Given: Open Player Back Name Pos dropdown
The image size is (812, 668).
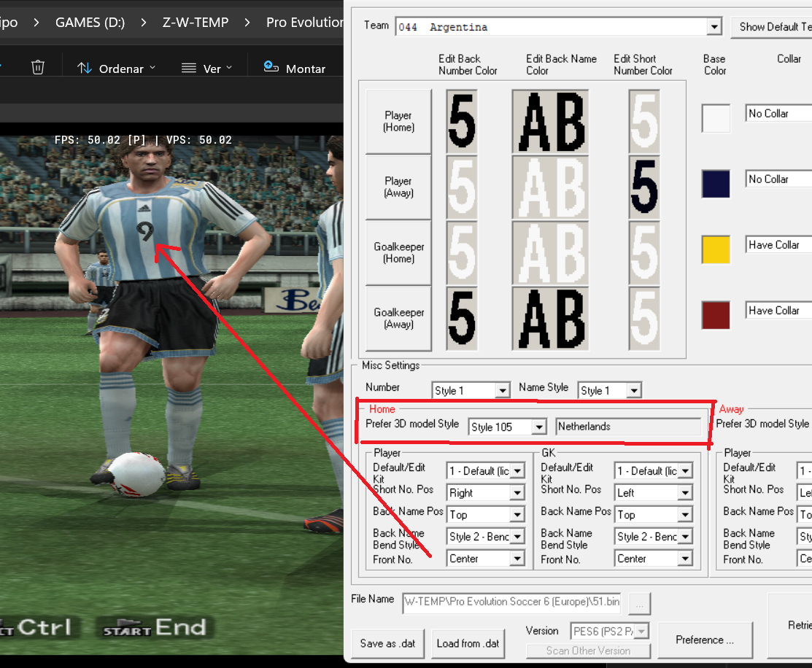Looking at the screenshot, I should click(485, 515).
